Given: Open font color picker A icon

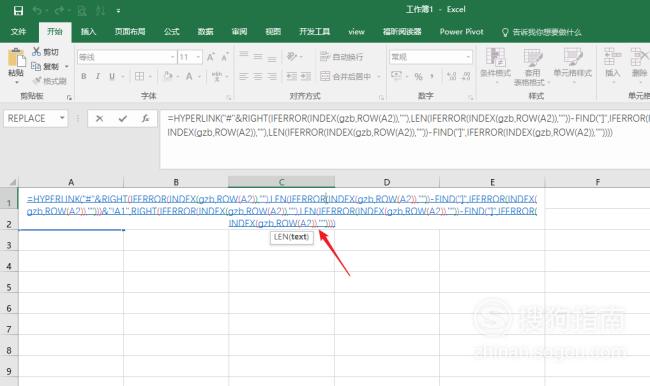Looking at the screenshot, I should click(189, 76).
